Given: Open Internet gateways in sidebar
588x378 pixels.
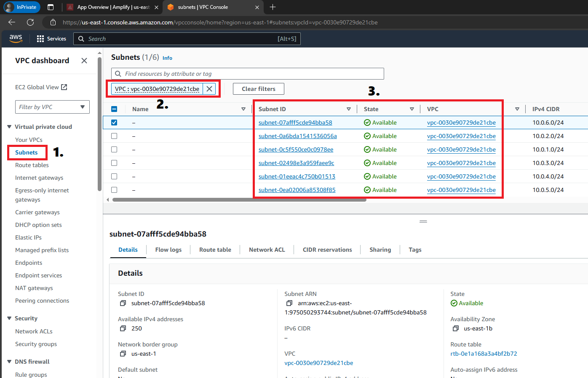Looking at the screenshot, I should click(x=39, y=178).
